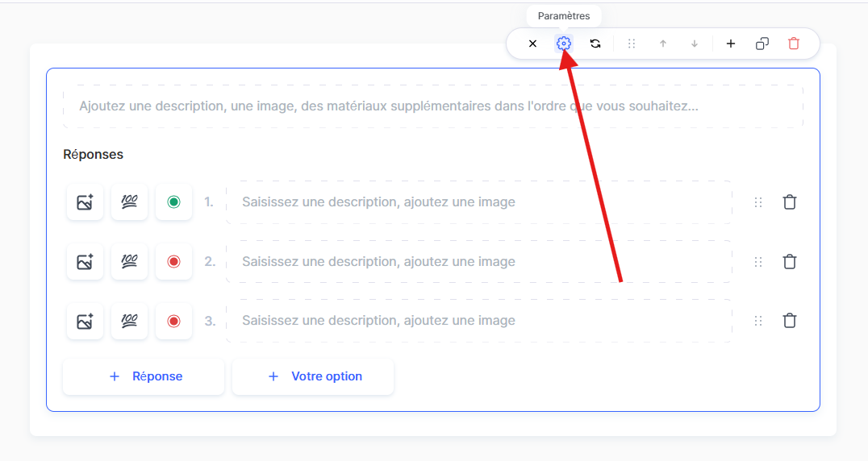Image resolution: width=868 pixels, height=461 pixels.
Task: Delete the block with the red trash icon
Action: click(x=794, y=44)
